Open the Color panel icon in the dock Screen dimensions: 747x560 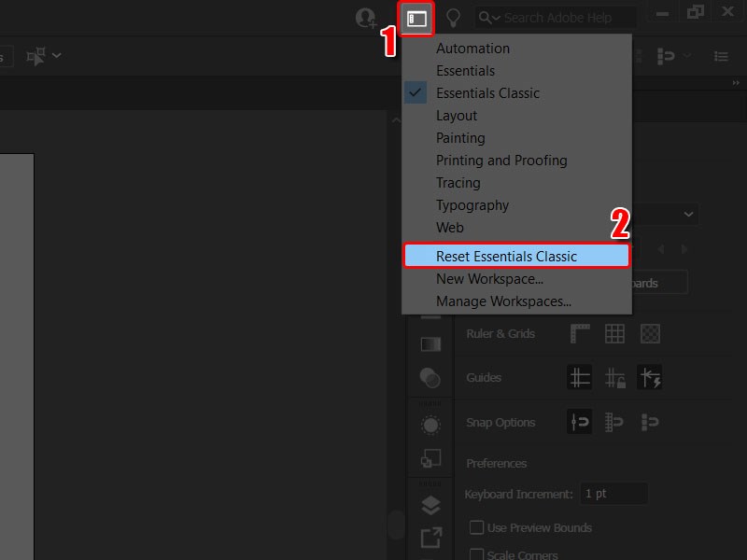(x=430, y=377)
